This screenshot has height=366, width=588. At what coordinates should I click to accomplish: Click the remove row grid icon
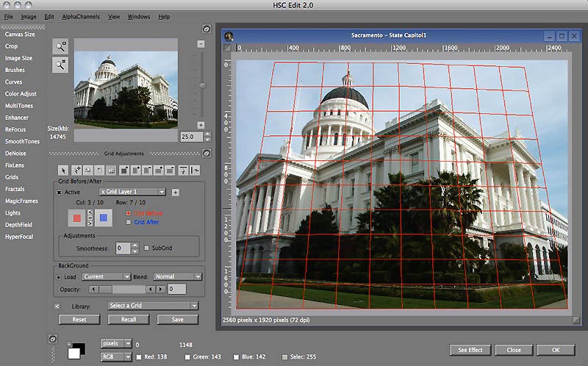[170, 171]
